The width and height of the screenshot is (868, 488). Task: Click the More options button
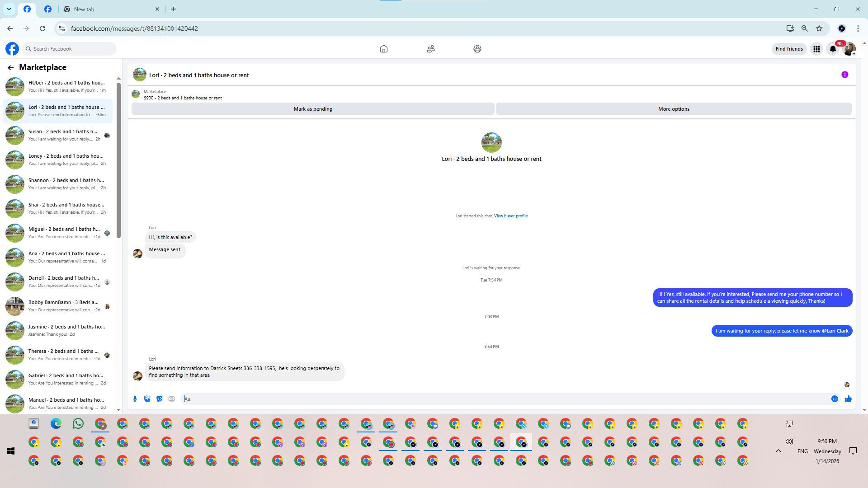click(673, 109)
